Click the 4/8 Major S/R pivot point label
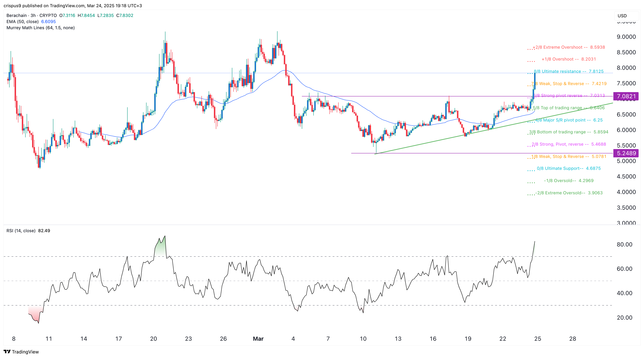Image resolution: width=644 pixels, height=358 pixels. 569,120
